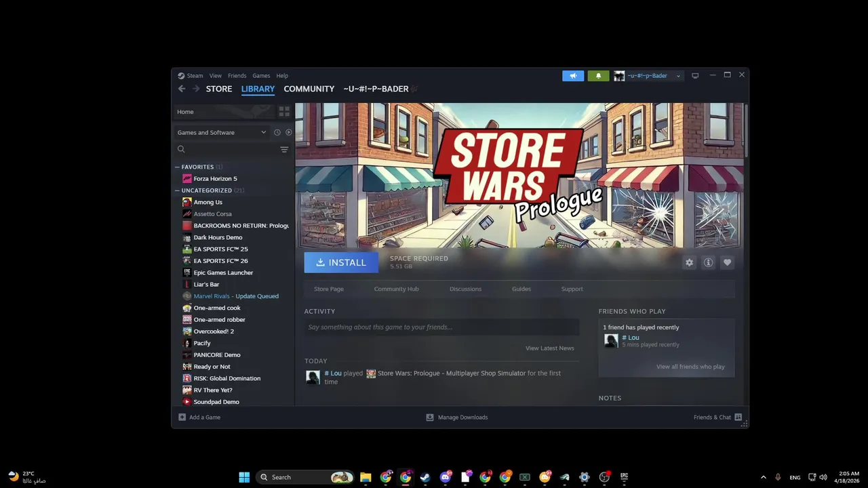Image resolution: width=868 pixels, height=488 pixels.
Task: Click the game info icon beside gear
Action: (x=708, y=262)
